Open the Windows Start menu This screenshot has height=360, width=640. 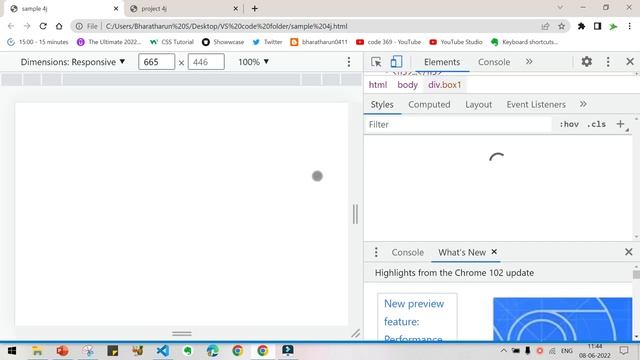click(12, 351)
